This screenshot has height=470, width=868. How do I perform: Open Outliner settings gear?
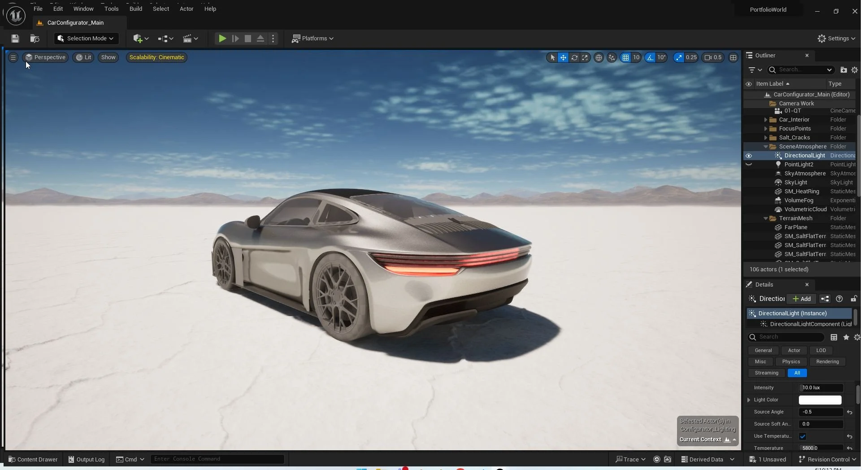[855, 70]
